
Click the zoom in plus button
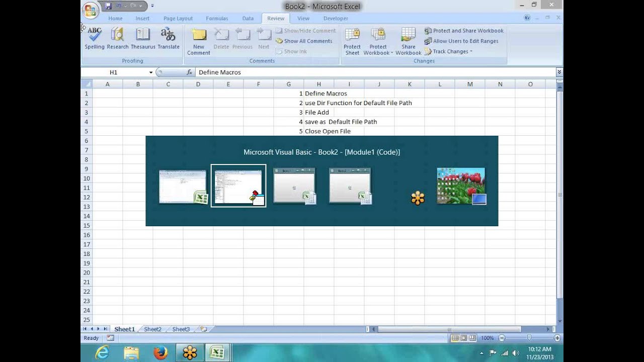pyautogui.click(x=557, y=338)
